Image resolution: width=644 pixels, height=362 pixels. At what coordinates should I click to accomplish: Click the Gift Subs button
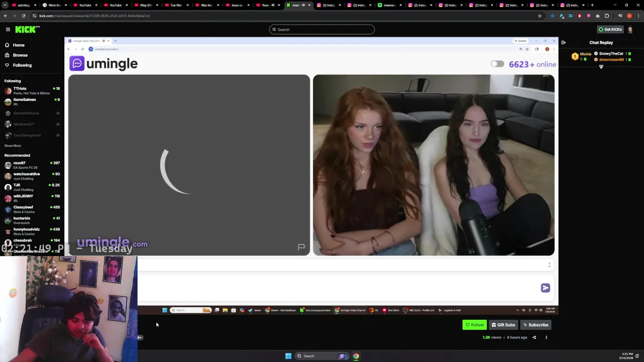(503, 325)
